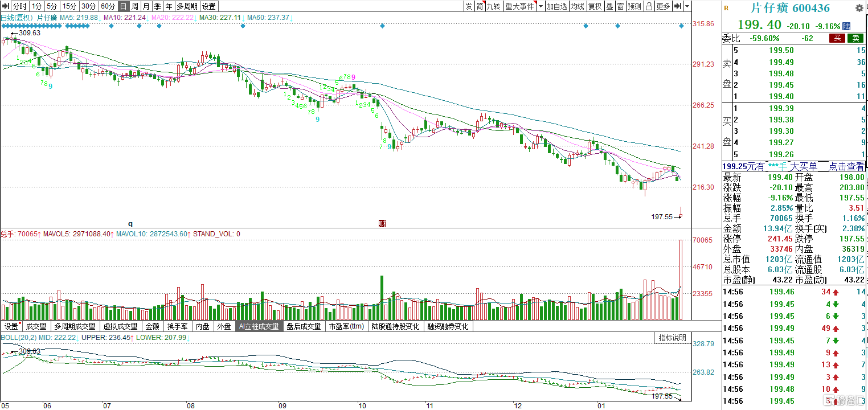Open settings gear near stock title
The image size is (868, 410).
(x=859, y=7)
